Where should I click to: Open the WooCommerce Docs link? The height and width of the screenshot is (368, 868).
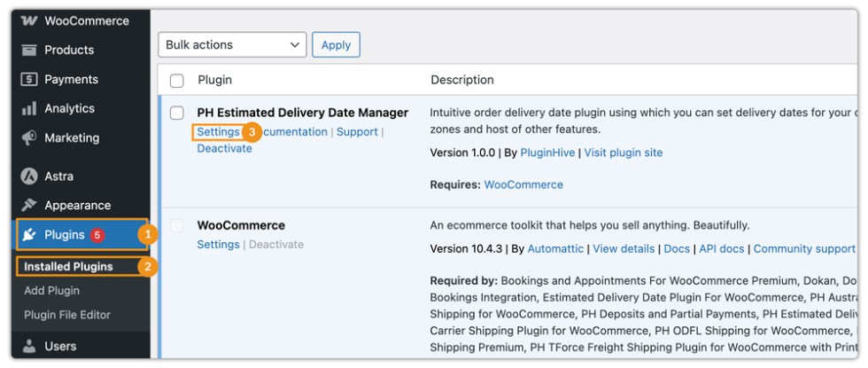(677, 249)
